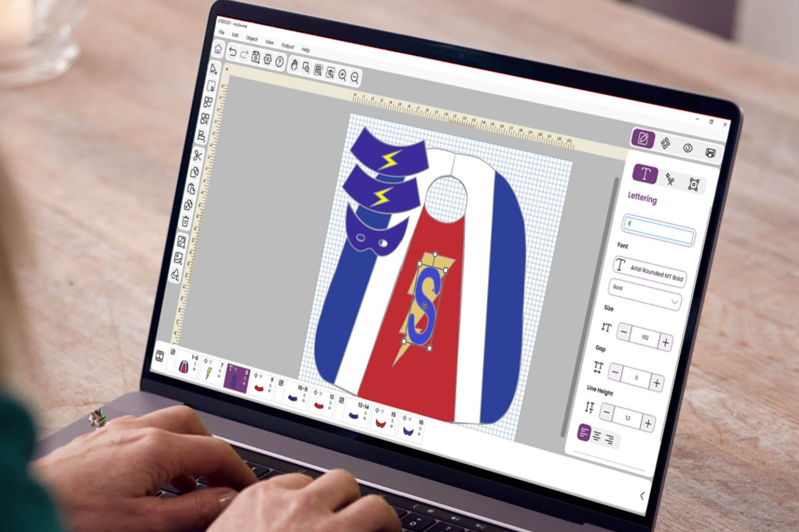Zoom in on the canvas

[343, 75]
